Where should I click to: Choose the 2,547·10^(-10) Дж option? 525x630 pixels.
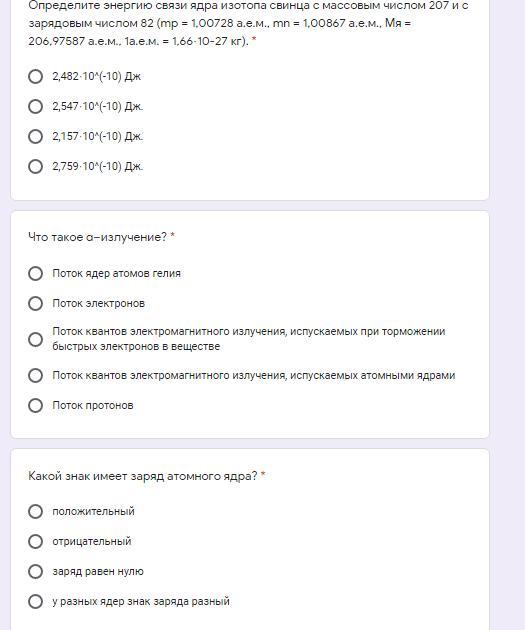pyautogui.click(x=35, y=106)
